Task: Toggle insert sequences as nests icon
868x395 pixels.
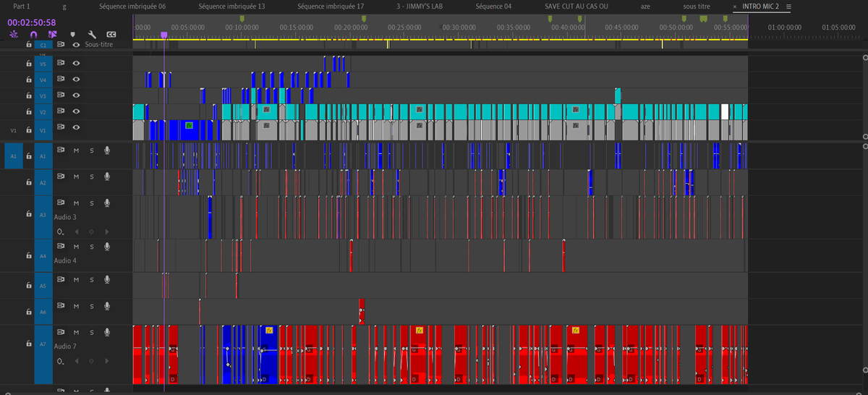Action: pos(13,34)
